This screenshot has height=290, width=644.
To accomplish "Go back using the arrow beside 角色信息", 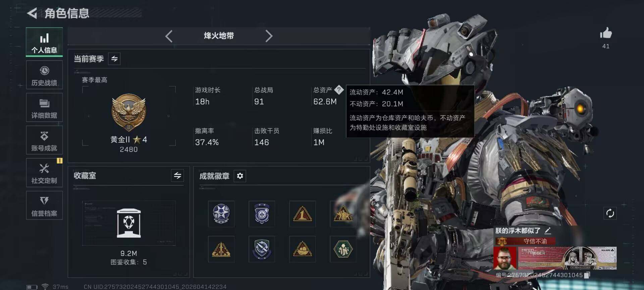I will (32, 13).
